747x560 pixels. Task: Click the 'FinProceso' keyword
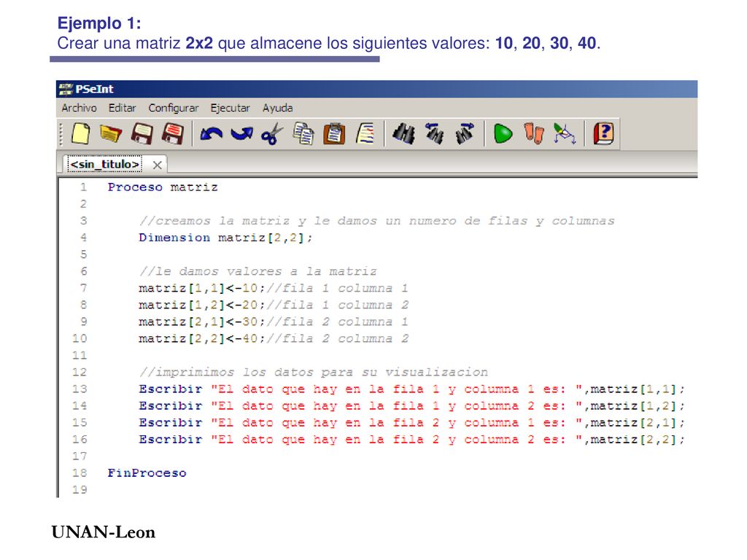point(147,472)
